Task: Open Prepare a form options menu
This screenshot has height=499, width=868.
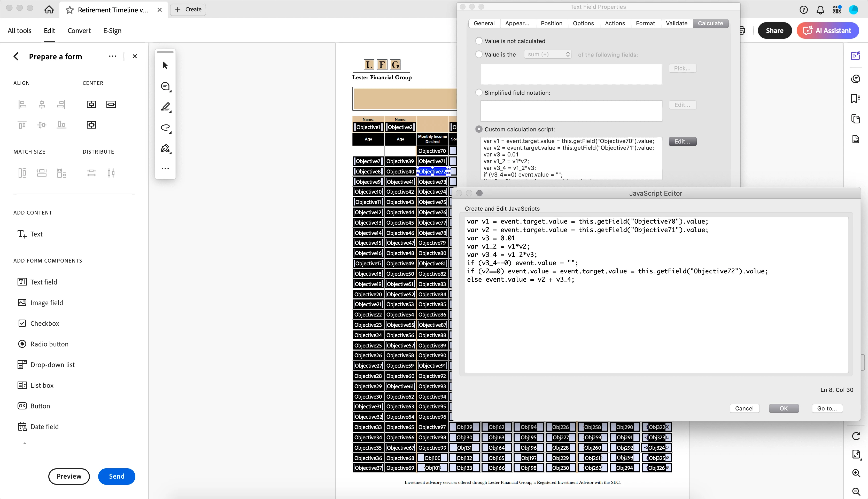Action: pos(112,57)
